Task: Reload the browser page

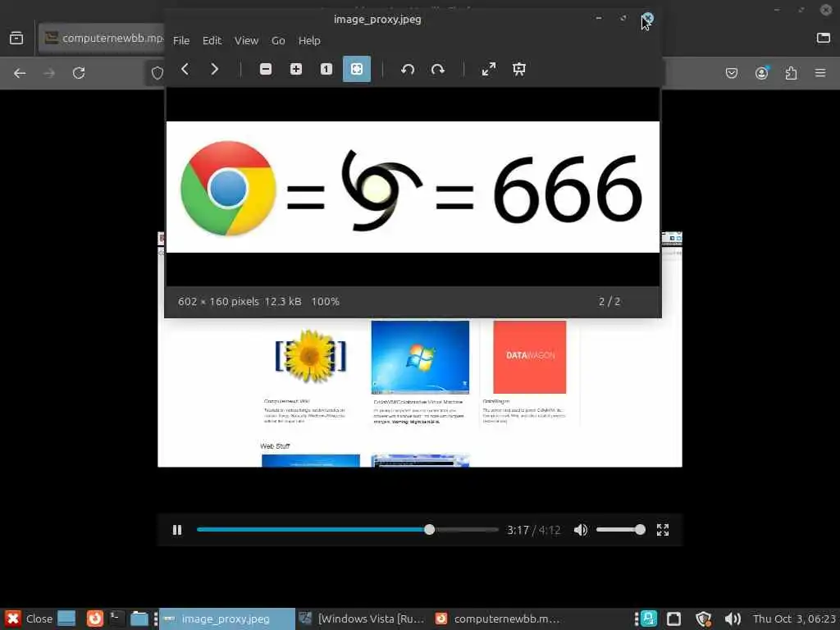Action: point(79,73)
